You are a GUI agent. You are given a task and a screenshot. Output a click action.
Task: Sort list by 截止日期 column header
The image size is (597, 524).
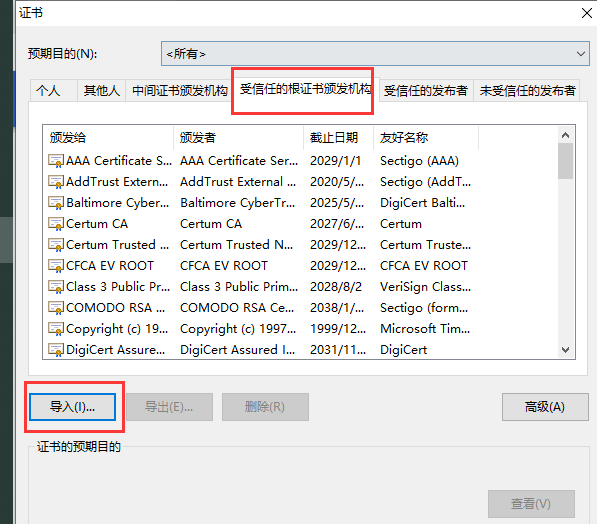338,137
